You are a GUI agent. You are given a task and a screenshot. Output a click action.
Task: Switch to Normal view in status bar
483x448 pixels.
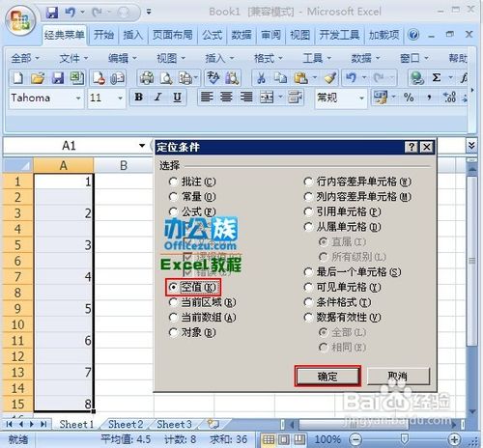269,439
